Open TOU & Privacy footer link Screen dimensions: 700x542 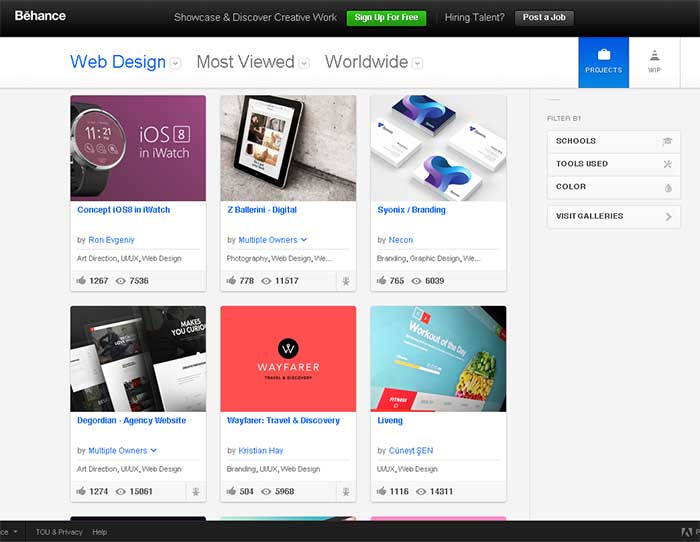pos(59,532)
